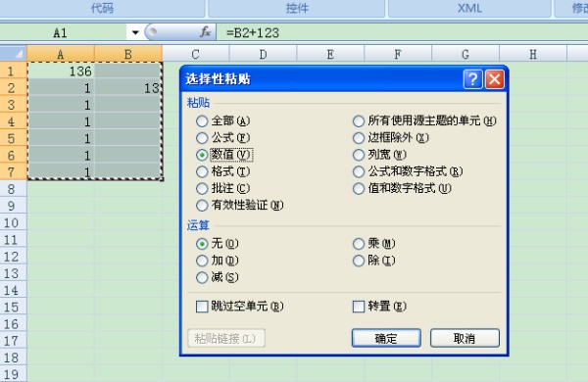This screenshot has width=588, height=382.
Task: Click the help question mark icon in dialog
Action: coord(472,79)
